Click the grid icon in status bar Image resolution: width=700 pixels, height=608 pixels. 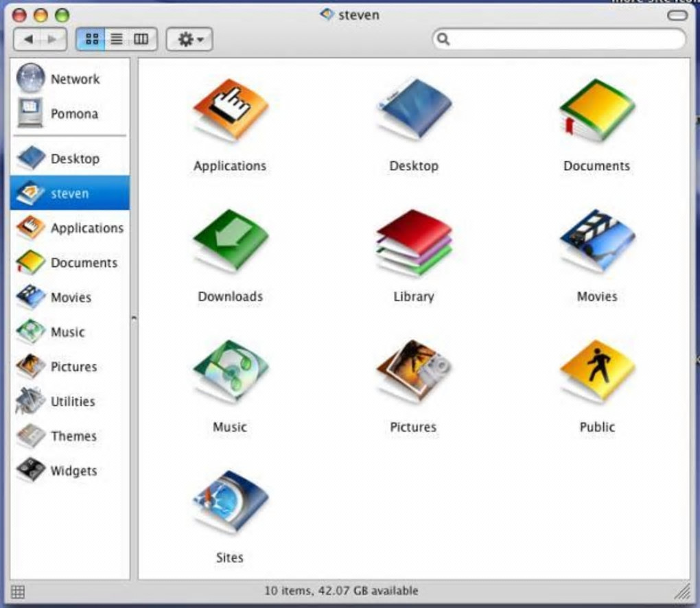coord(18,592)
